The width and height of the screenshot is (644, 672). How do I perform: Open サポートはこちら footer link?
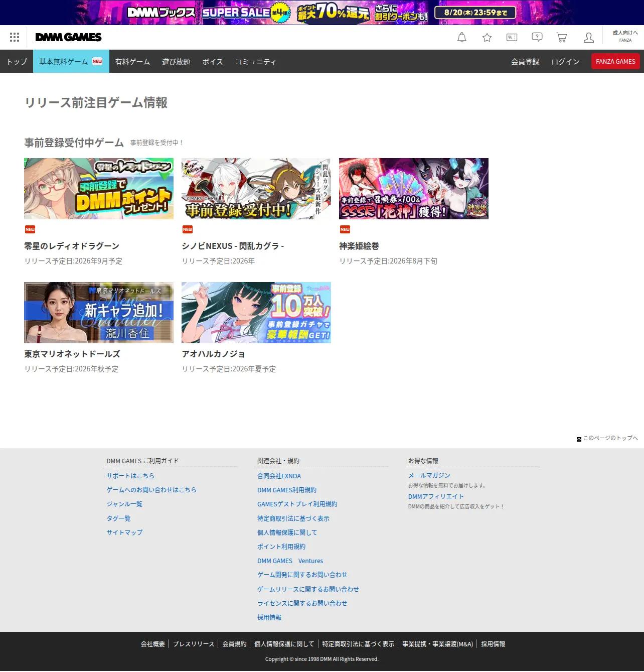tap(130, 476)
